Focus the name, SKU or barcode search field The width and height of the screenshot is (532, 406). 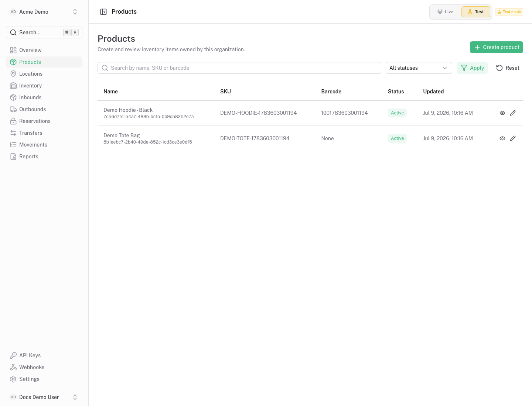[239, 68]
